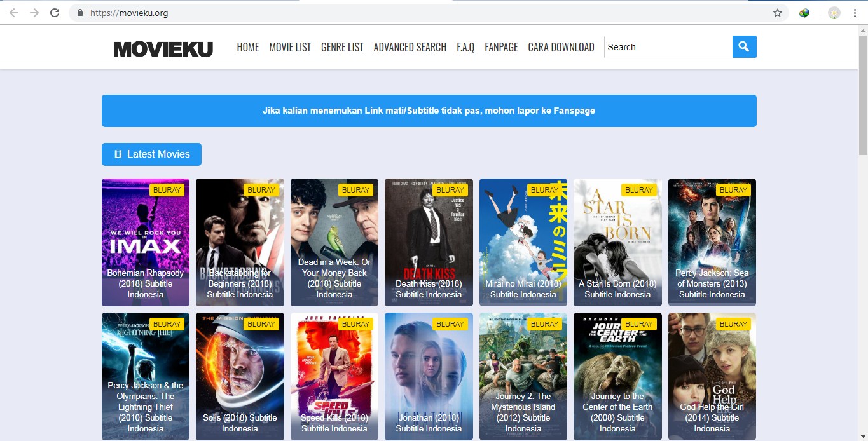
Task: Click the scrollbar up arrow
Action: (x=863, y=30)
